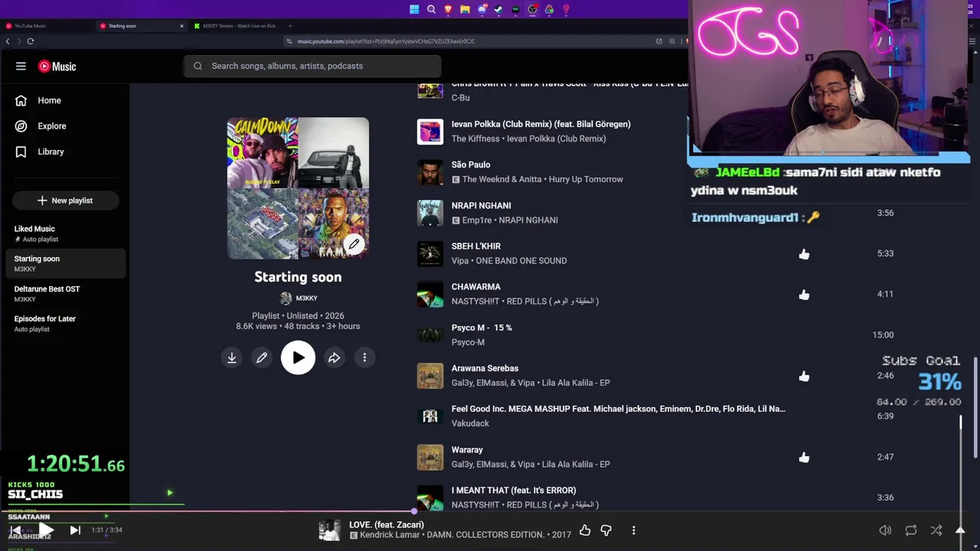Open the Liked Music auto playlist

64,233
